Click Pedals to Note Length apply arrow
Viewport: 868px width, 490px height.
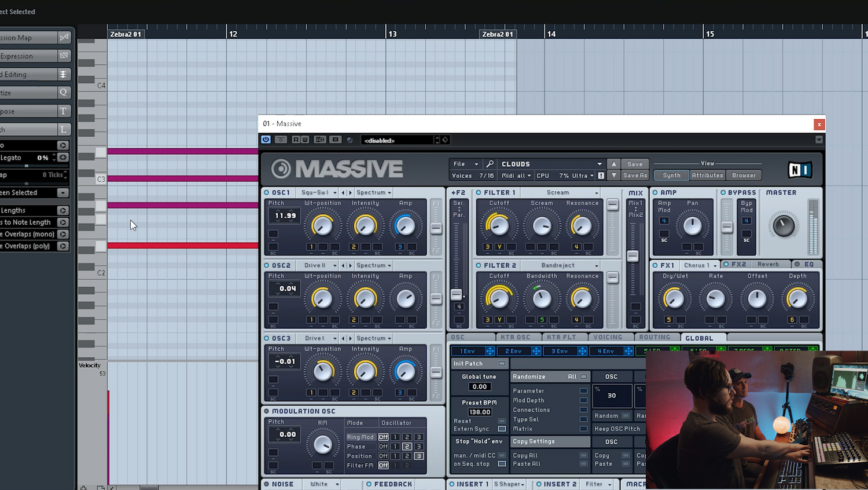pos(63,222)
